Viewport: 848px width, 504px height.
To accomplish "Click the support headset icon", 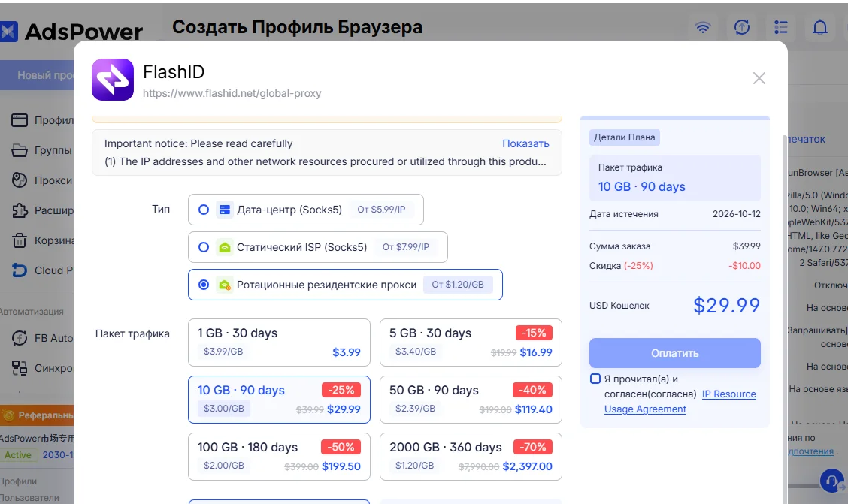I will (831, 480).
